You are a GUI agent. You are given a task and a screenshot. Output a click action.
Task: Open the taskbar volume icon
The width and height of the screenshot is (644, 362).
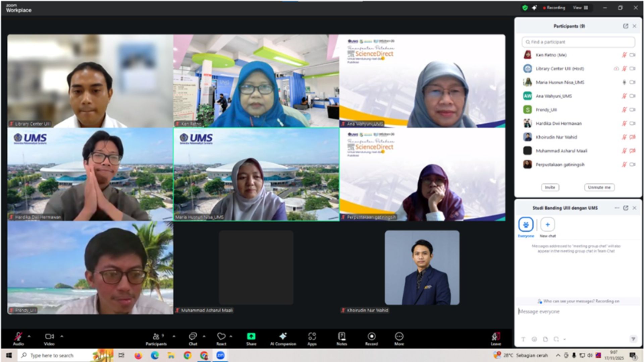click(x=590, y=356)
